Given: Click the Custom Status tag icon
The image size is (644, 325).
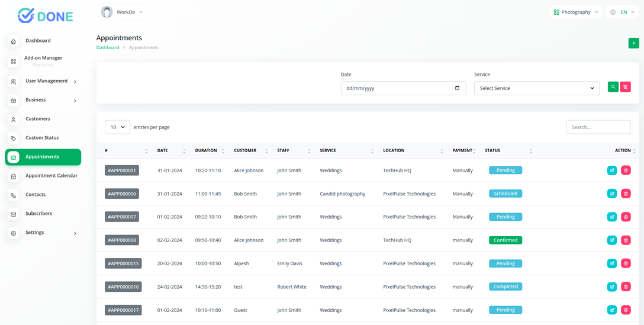Looking at the screenshot, I should tap(13, 139).
